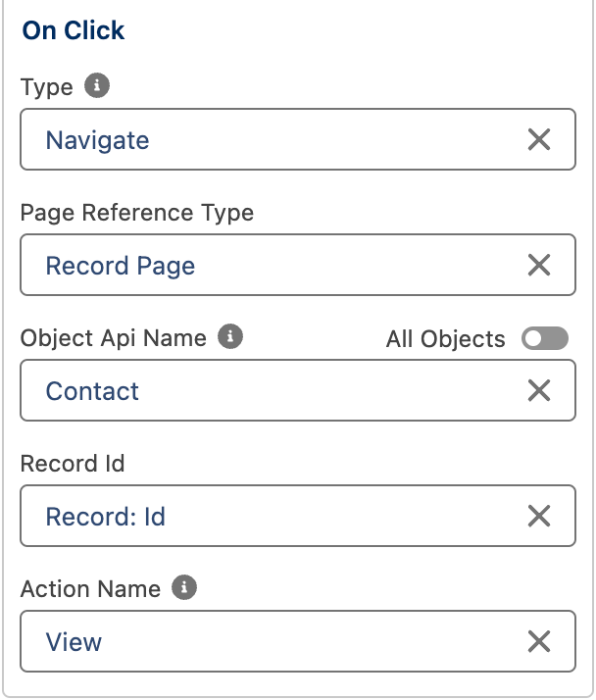Show the Object Api Name info tooltip icon
596x700 pixels.
point(230,337)
